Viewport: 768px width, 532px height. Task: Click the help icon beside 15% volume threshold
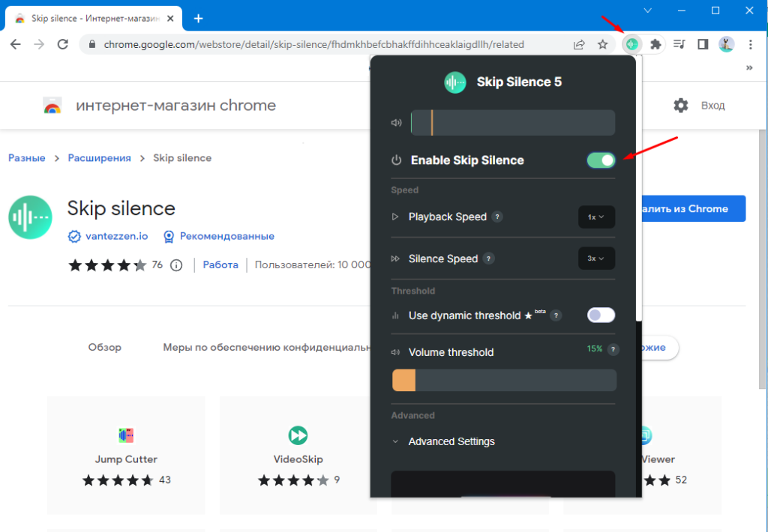click(613, 349)
